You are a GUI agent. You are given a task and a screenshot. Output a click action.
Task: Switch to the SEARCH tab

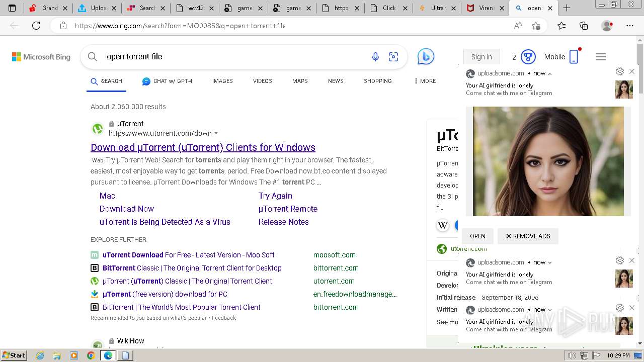tap(106, 81)
